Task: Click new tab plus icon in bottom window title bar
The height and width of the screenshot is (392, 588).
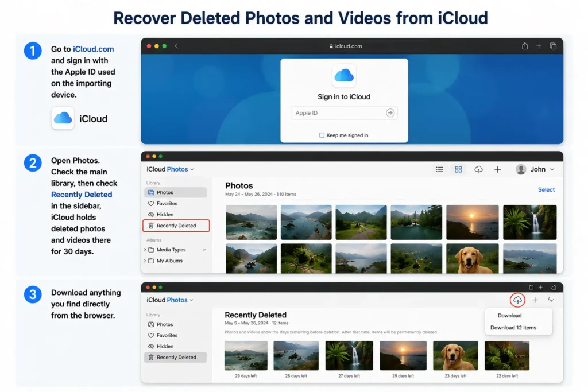Action: coord(541,287)
